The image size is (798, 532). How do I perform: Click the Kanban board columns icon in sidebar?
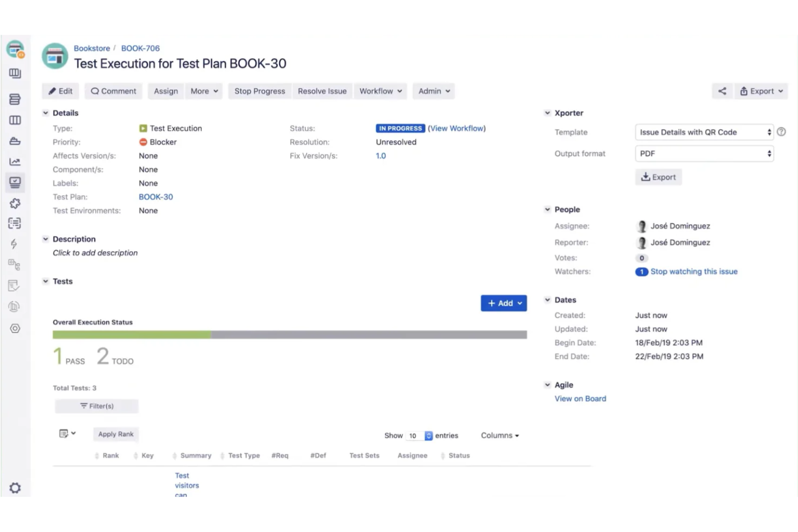click(15, 120)
